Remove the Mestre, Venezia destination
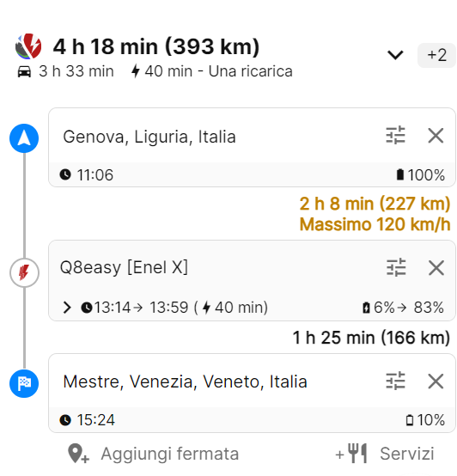The height and width of the screenshot is (476, 457). click(x=436, y=381)
